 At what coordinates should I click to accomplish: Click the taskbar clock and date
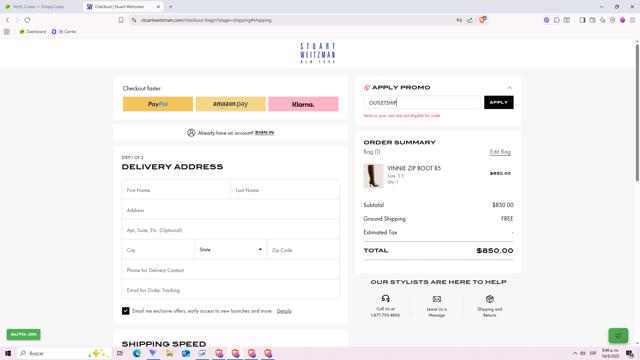tap(611, 353)
